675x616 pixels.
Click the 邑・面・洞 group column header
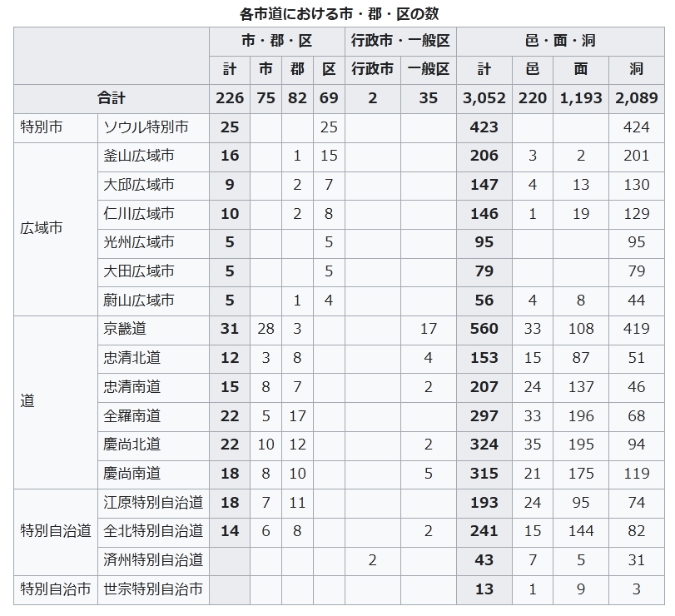tap(560, 41)
